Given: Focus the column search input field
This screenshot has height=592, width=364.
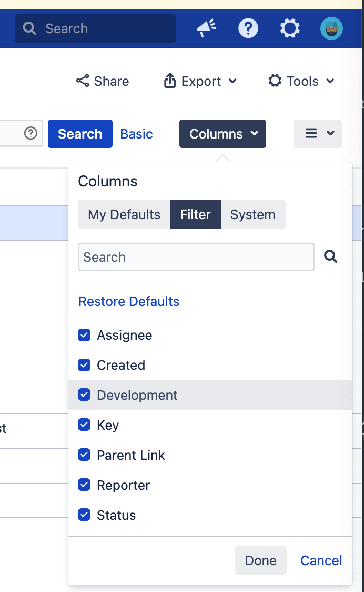Looking at the screenshot, I should tap(196, 257).
